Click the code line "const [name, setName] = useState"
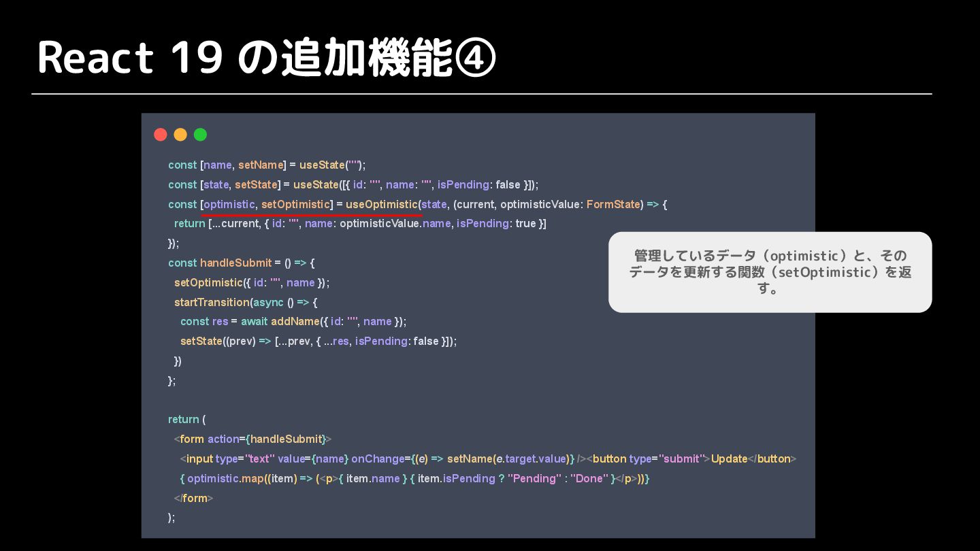The height and width of the screenshot is (551, 980). coord(267,165)
